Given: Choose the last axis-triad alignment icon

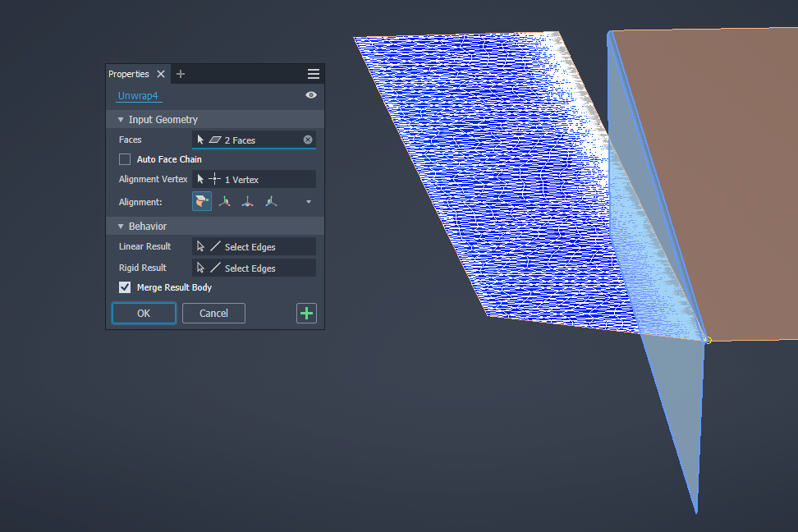Looking at the screenshot, I should (x=270, y=201).
